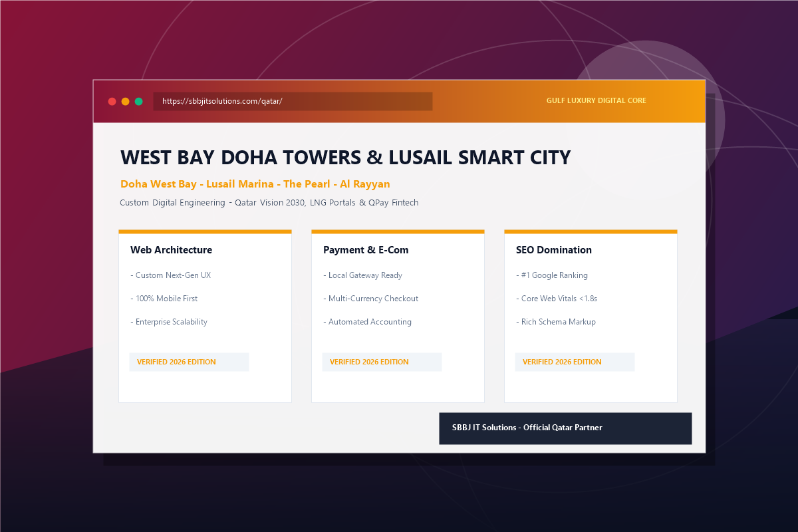Click the Doha West Bay locations subtitle

click(255, 184)
